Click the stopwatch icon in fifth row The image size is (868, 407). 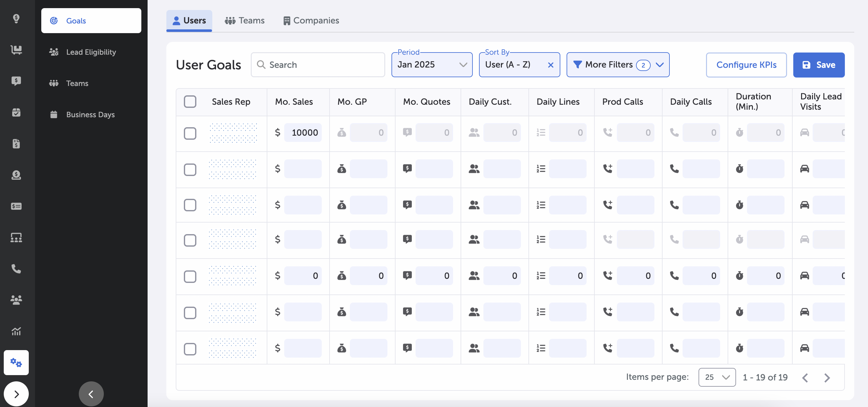tap(739, 276)
